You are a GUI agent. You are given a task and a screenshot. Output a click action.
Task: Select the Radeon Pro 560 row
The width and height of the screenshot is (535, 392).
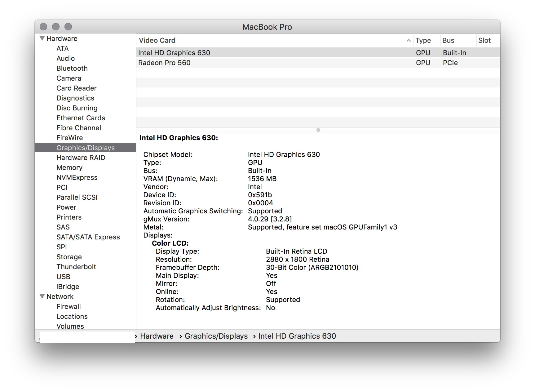tap(318, 63)
